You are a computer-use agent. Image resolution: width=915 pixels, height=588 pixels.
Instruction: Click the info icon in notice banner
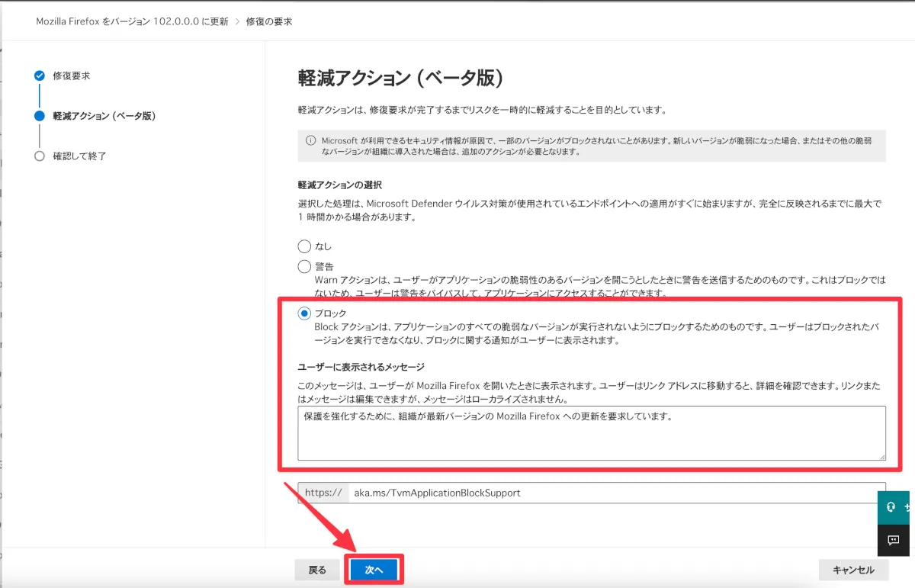coord(310,140)
